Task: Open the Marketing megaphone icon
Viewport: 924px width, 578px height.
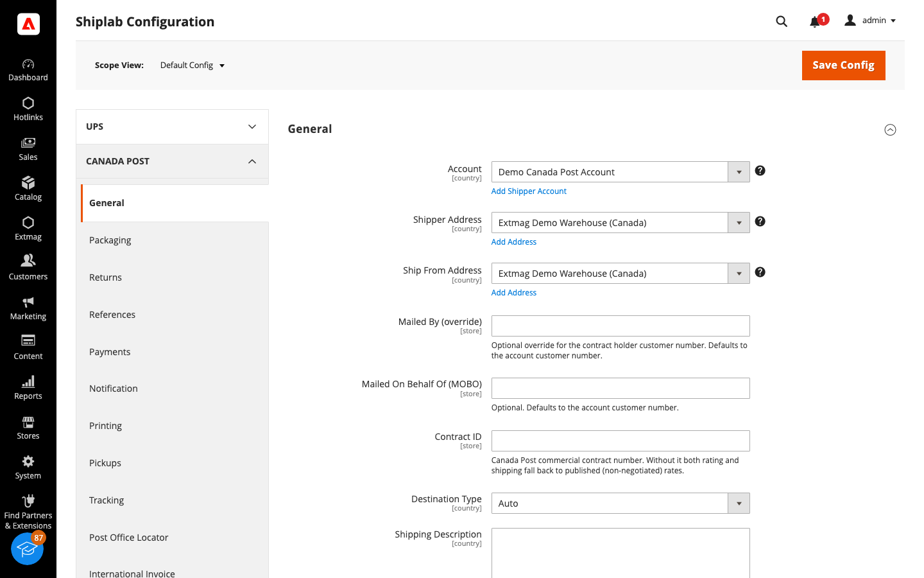Action: (x=28, y=302)
